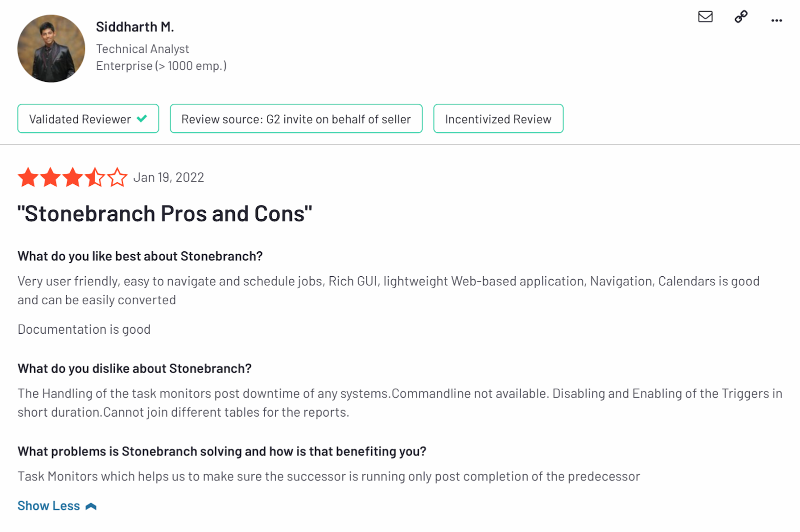Copy review link via chain icon

tap(741, 17)
